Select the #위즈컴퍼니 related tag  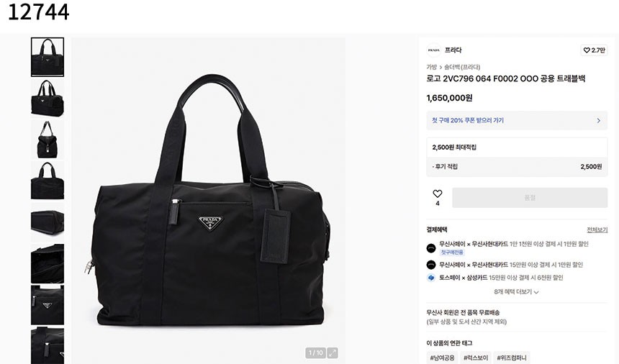coord(511,358)
